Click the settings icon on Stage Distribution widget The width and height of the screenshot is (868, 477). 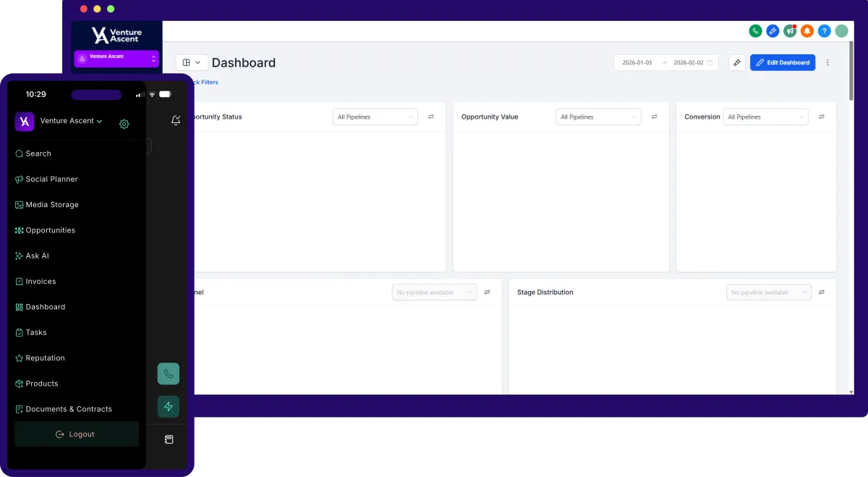click(x=822, y=292)
